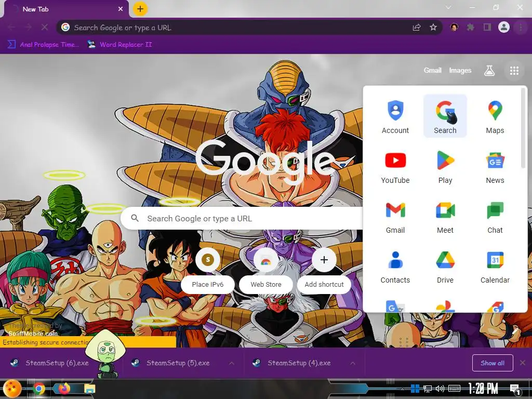This screenshot has height=399, width=532.
Task: Open a new tab with plus button
Action: pos(140,9)
